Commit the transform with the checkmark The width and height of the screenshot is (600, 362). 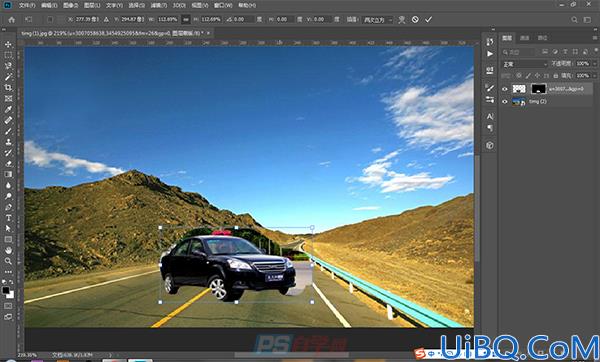click(x=429, y=19)
